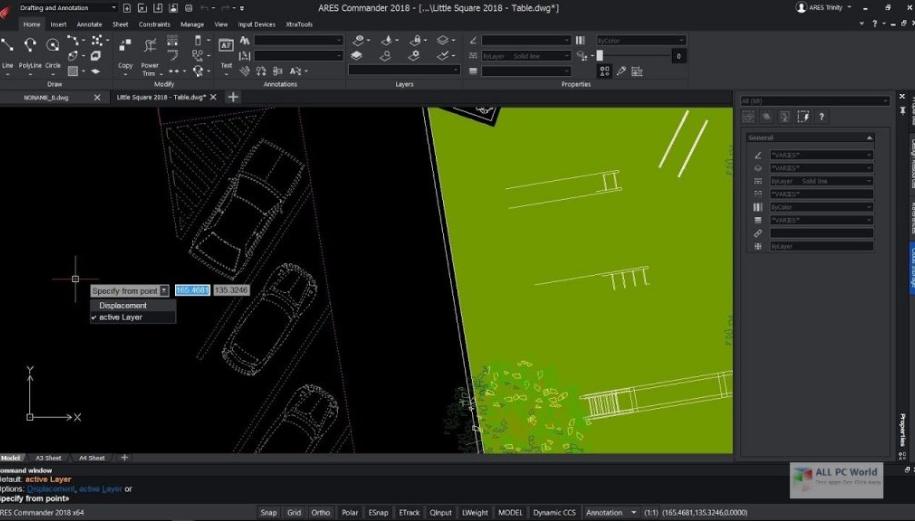Toggle ESnap in the status bar
This screenshot has width=915, height=524.
pyautogui.click(x=378, y=512)
